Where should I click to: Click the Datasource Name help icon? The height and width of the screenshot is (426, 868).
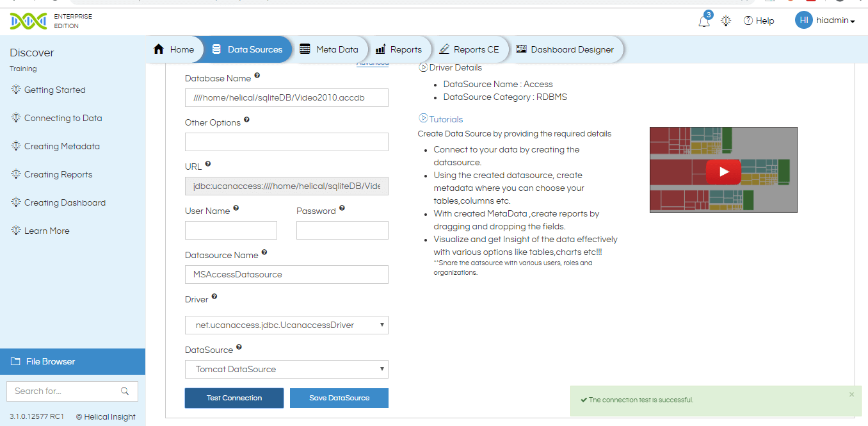(x=264, y=252)
